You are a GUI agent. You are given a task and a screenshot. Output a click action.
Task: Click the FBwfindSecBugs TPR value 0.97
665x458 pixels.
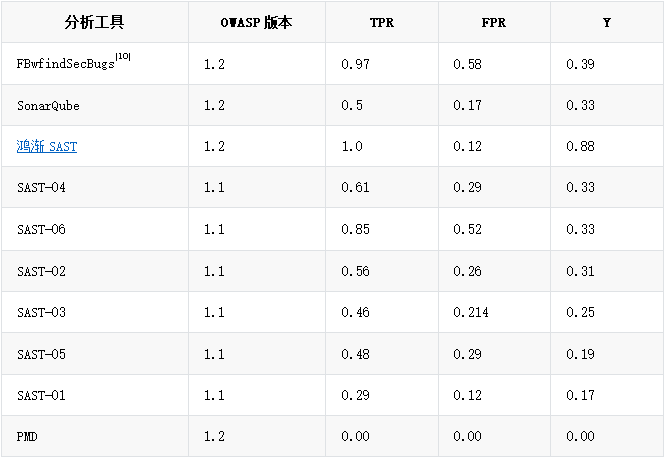pos(355,64)
